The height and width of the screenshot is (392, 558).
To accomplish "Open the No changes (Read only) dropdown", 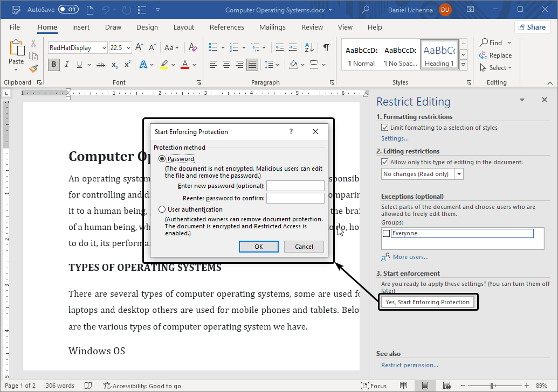I will [459, 173].
